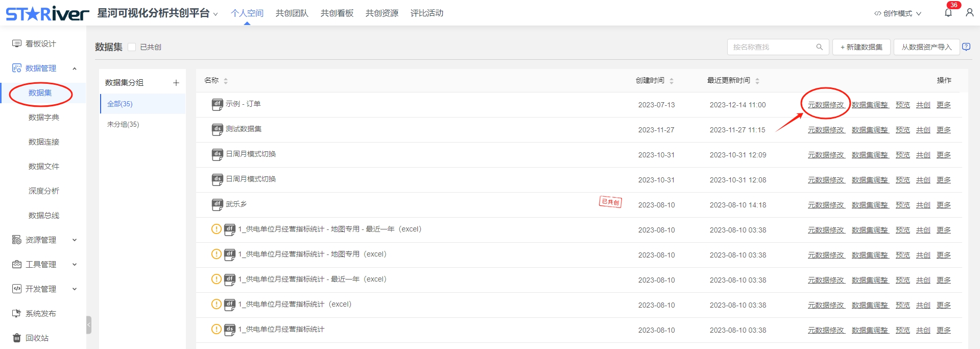Image resolution: width=980 pixels, height=349 pixels.
Task: Collapse the left sidebar handle
Action: [89, 324]
